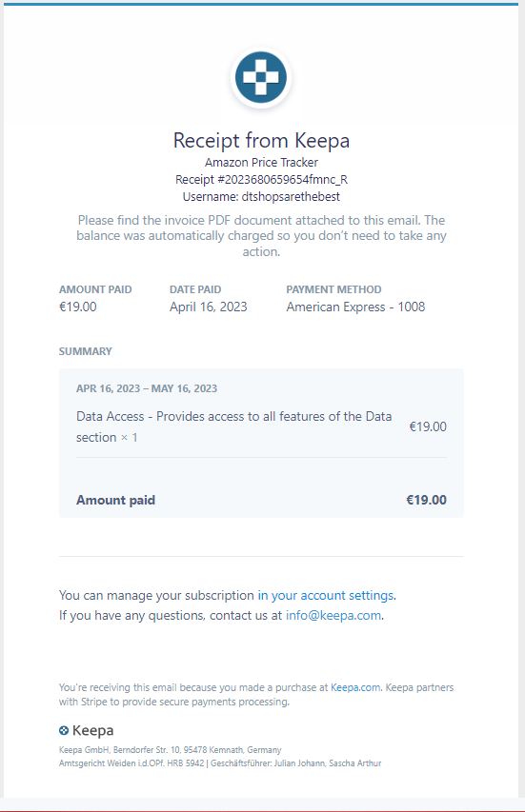This screenshot has width=525, height=812.
Task: Click the Keepa GmbH address line
Action: pos(170,750)
